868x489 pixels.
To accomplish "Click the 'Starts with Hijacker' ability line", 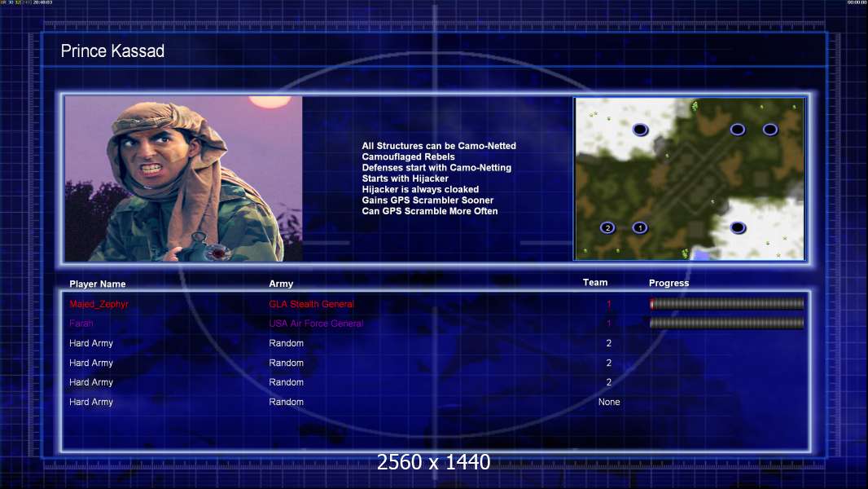I will pyautogui.click(x=406, y=178).
